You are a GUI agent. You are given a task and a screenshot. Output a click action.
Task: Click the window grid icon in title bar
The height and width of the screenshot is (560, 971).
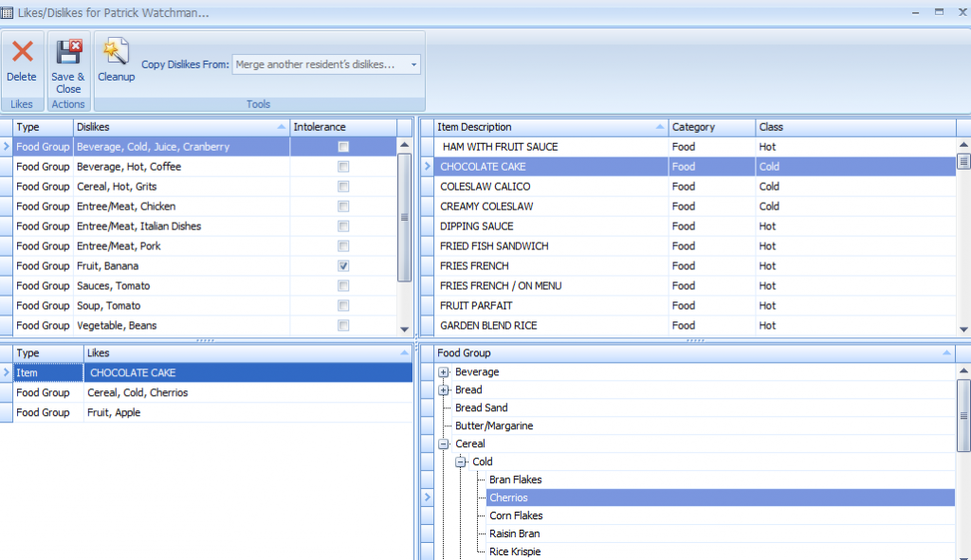click(8, 12)
